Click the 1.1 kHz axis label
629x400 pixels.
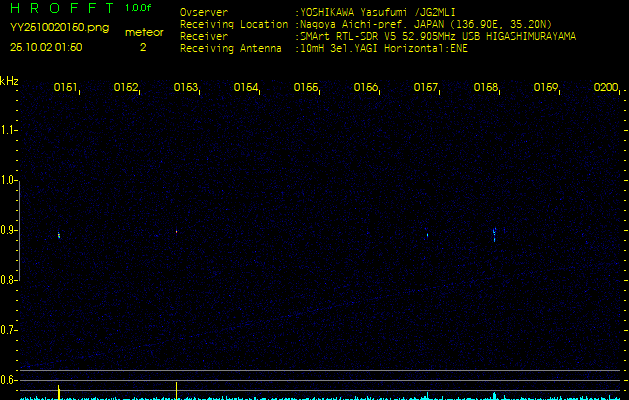[8, 130]
